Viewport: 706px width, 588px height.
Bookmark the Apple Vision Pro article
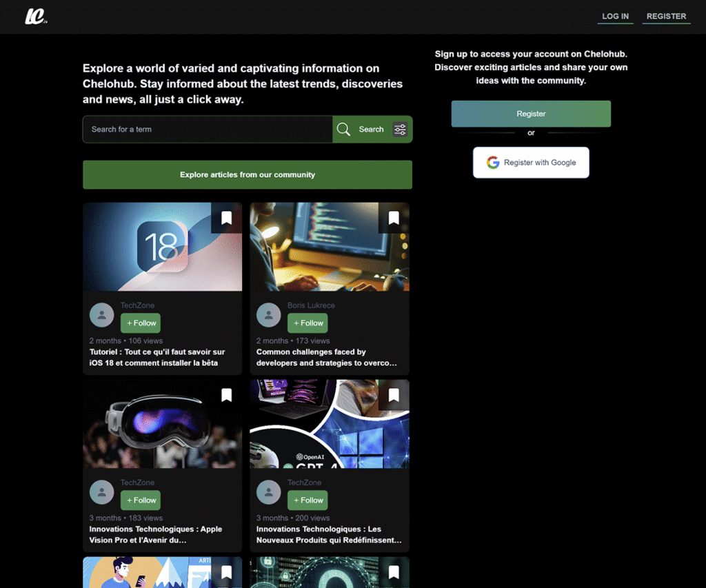pos(226,395)
